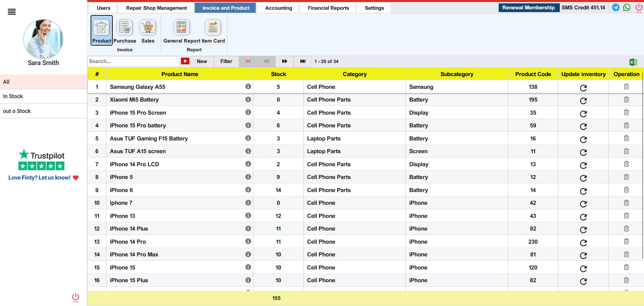Click the red search go button

[185, 61]
